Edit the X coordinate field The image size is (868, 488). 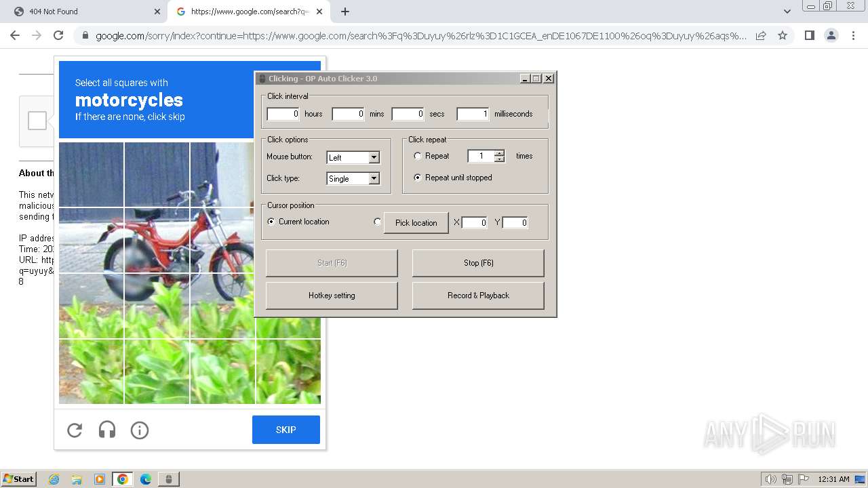475,222
